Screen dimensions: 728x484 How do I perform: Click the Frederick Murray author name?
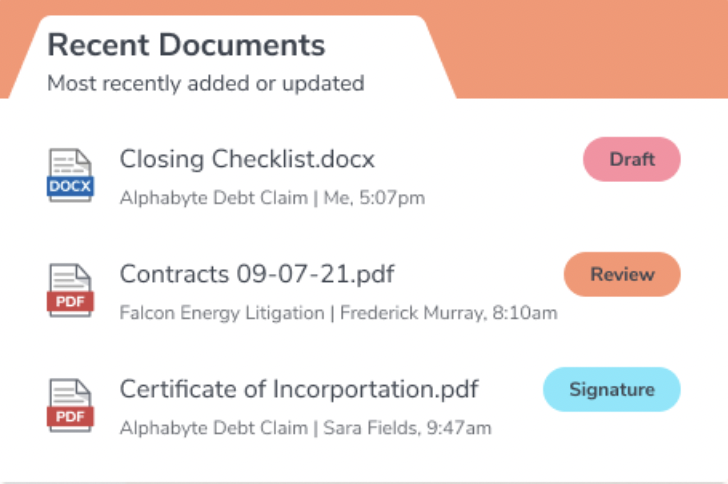tap(411, 313)
